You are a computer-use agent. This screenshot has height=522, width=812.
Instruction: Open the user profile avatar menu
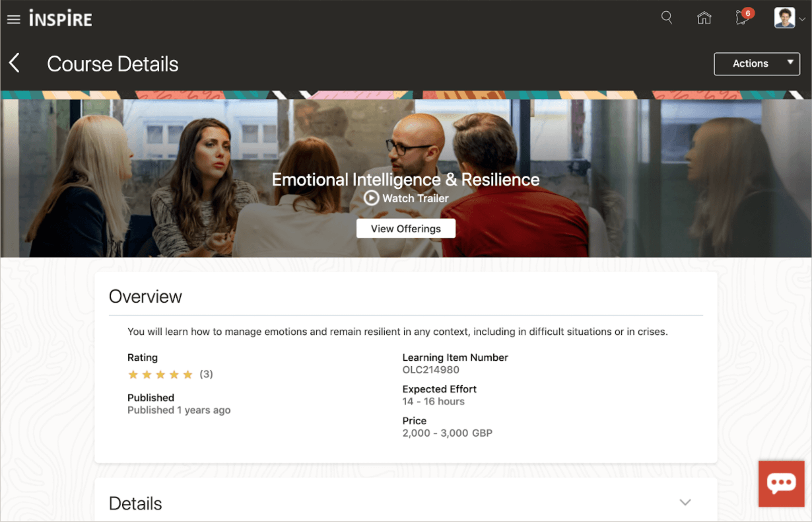(790, 18)
